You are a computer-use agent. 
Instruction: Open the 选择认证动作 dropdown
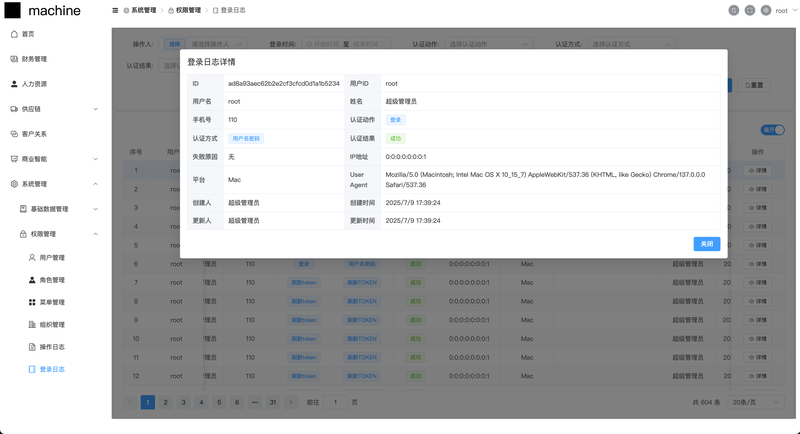488,44
